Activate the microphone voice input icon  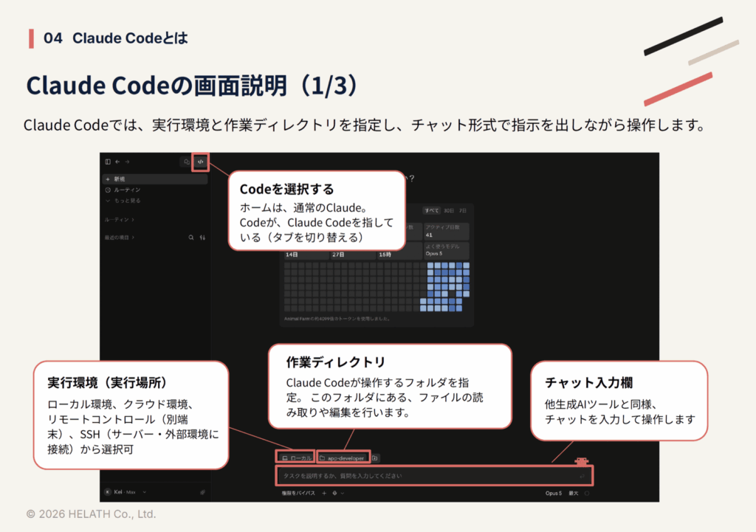334,494
